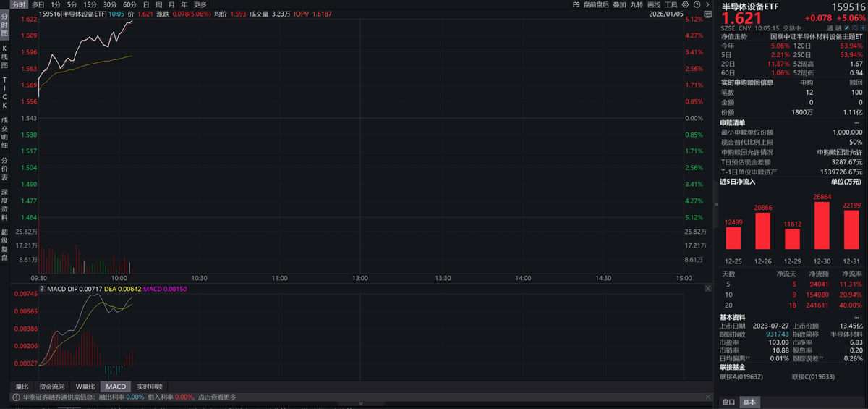Screen dimensions: 868x409
Task: Click the info icon in bottom status bar
Action: (14, 397)
